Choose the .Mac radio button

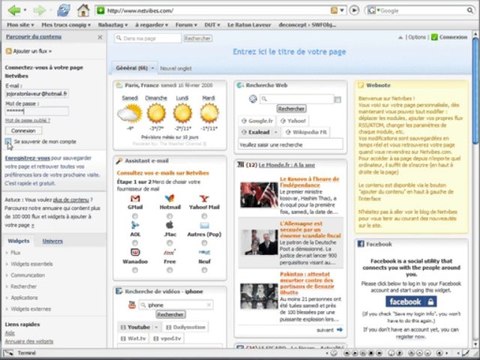click(x=170, y=243)
